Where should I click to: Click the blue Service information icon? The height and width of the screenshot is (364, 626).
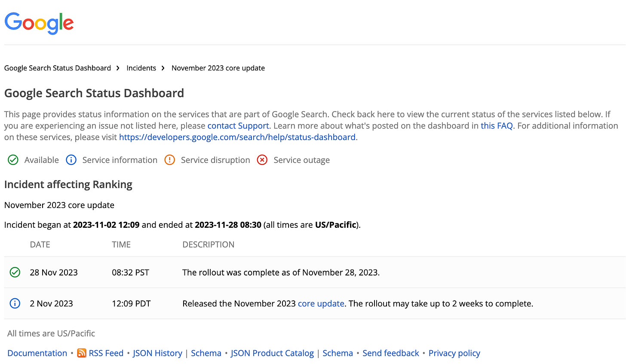coord(71,159)
